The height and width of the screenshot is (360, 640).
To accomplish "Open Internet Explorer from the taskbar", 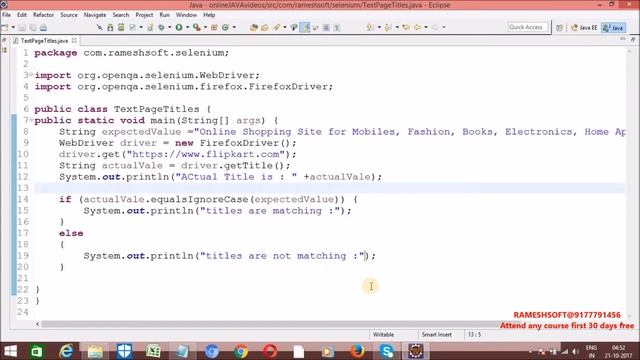I will (66, 351).
